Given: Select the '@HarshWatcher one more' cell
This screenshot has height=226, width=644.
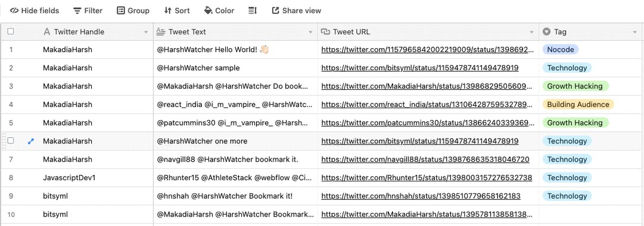Looking at the screenshot, I should point(235,141).
